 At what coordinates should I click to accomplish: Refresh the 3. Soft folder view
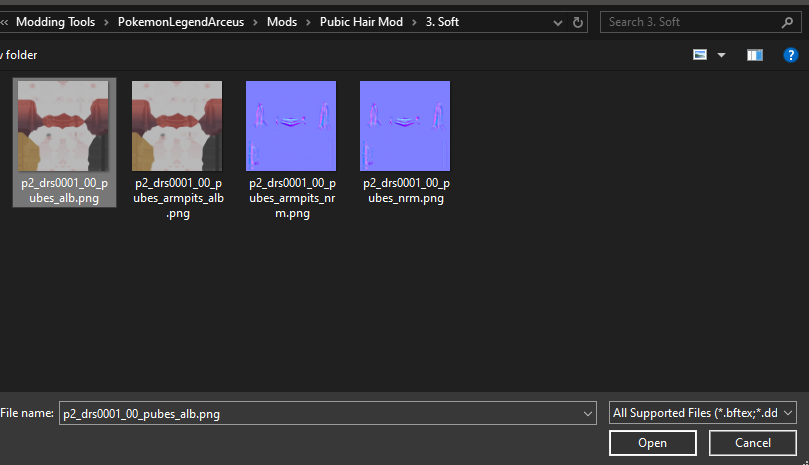[578, 22]
